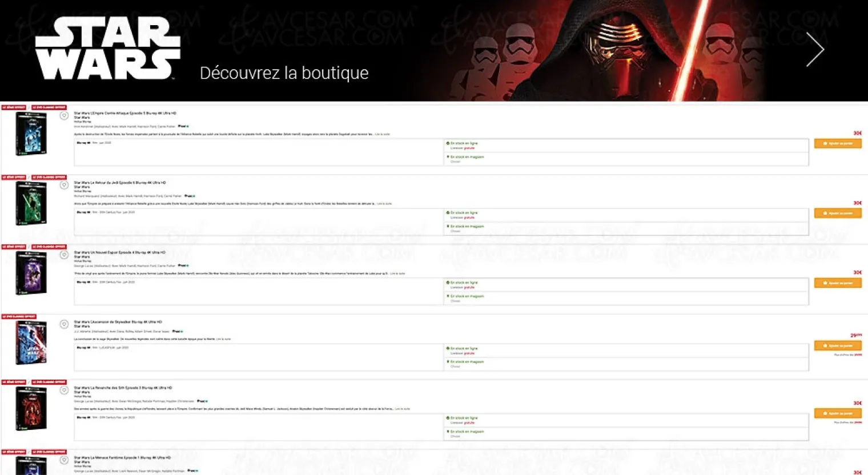The image size is (868, 475).
Task: Click the Fnac+ badge on L'Empire Contre-Attaque row
Action: click(183, 126)
